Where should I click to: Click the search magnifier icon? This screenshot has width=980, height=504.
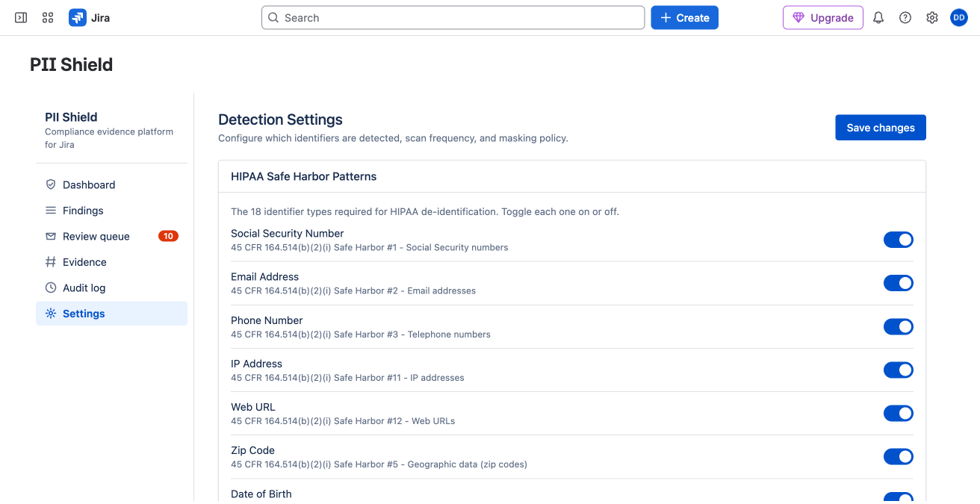click(x=274, y=18)
